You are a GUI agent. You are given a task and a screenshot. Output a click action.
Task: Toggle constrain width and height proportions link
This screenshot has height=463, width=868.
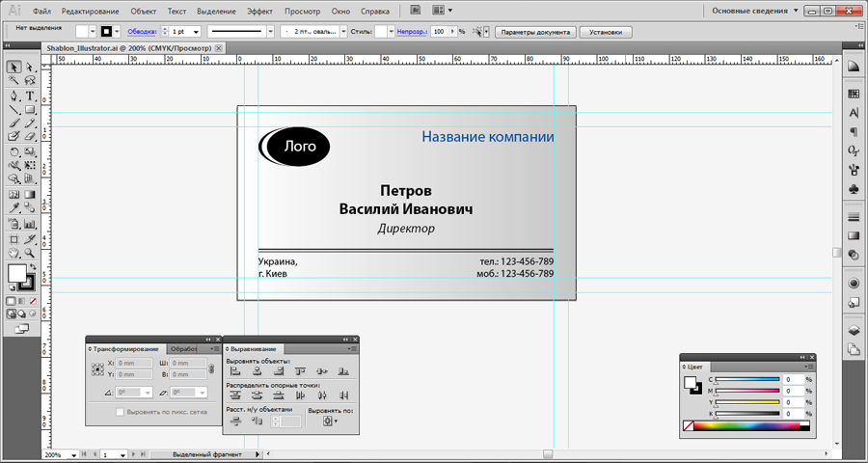[211, 368]
